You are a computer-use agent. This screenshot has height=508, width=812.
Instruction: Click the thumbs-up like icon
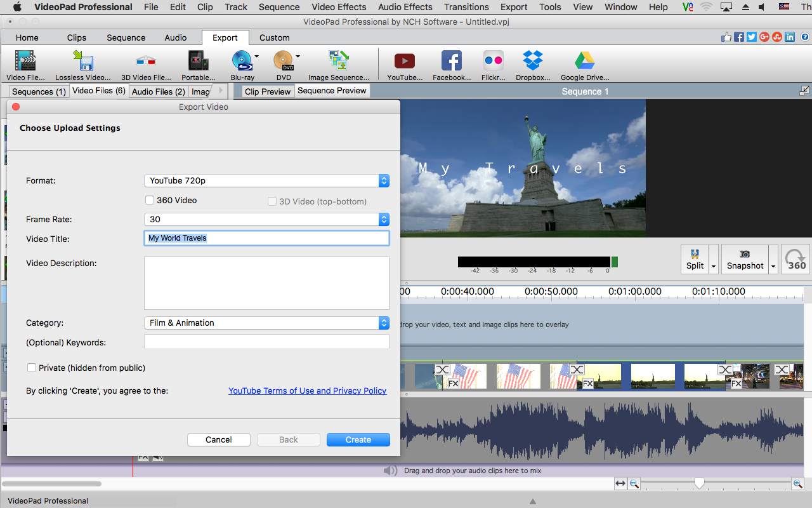[x=726, y=37]
